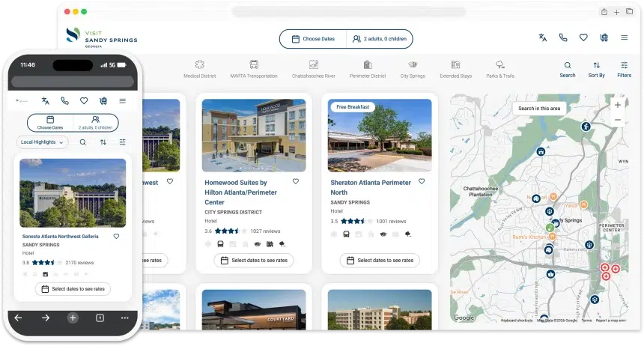This screenshot has width=644, height=346.
Task: Open the map Terms link
Action: (x=586, y=321)
